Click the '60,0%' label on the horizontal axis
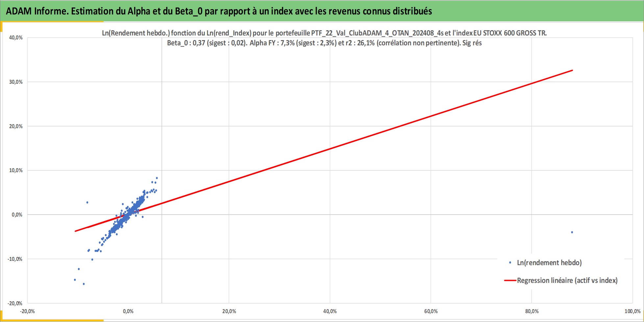Screen dimensions: 644x322 coord(431,311)
